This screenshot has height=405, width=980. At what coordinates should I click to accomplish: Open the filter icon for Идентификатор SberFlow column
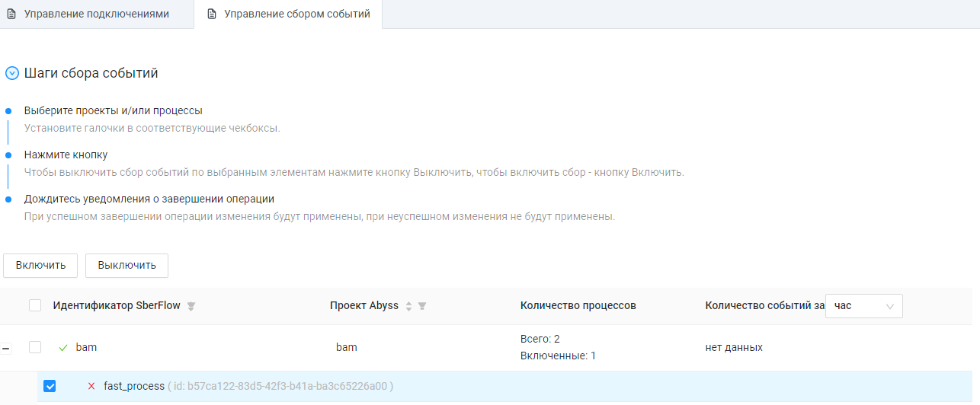coord(191,306)
